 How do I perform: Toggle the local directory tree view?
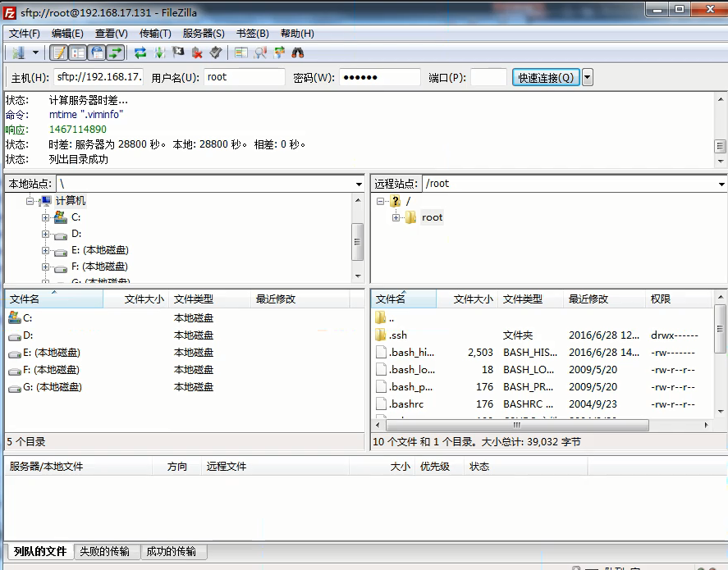[78, 52]
